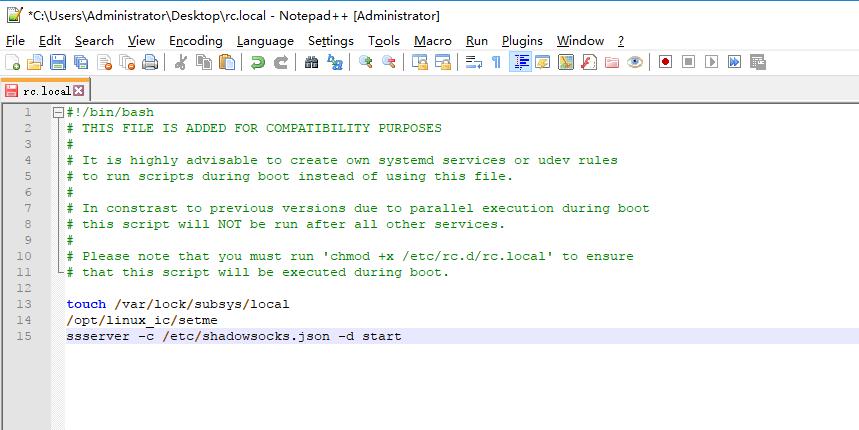Open the Settings menu
Viewport: 859px width, 430px height.
330,41
